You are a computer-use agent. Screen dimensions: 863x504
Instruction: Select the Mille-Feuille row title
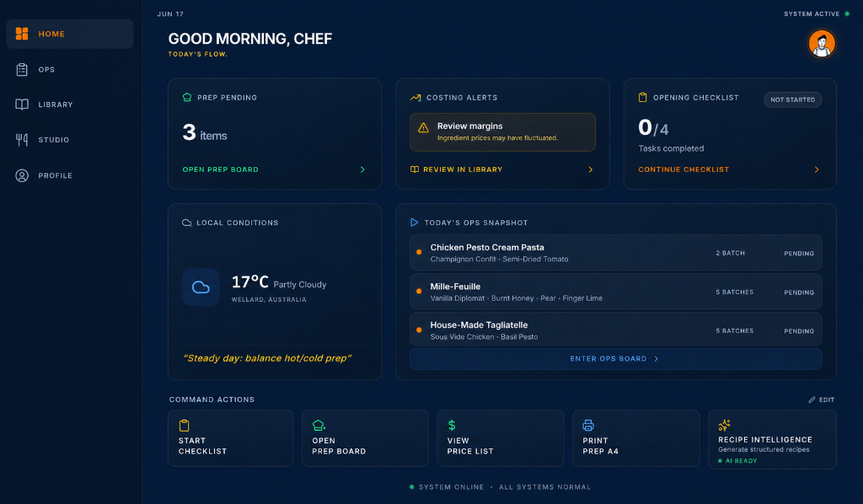tap(455, 287)
